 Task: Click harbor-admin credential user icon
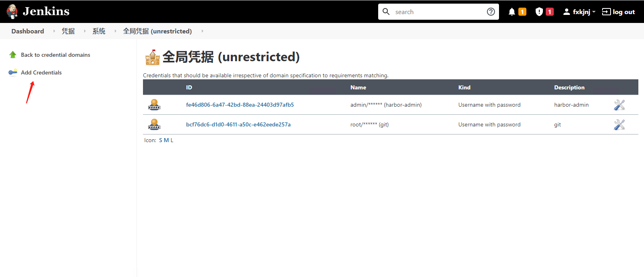(154, 105)
